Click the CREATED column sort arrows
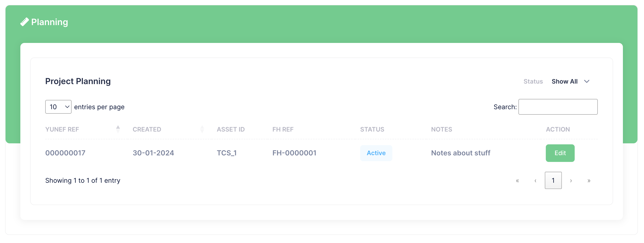 (x=202, y=129)
